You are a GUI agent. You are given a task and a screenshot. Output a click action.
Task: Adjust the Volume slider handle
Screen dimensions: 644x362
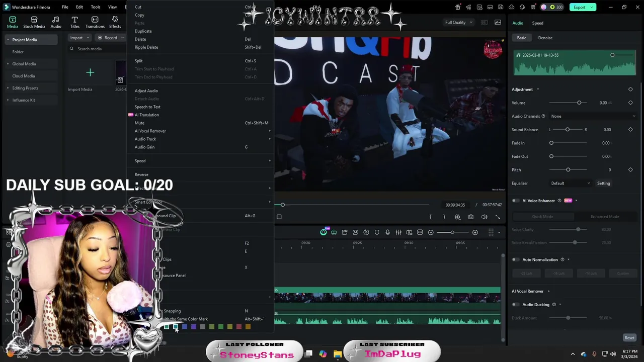(x=579, y=103)
